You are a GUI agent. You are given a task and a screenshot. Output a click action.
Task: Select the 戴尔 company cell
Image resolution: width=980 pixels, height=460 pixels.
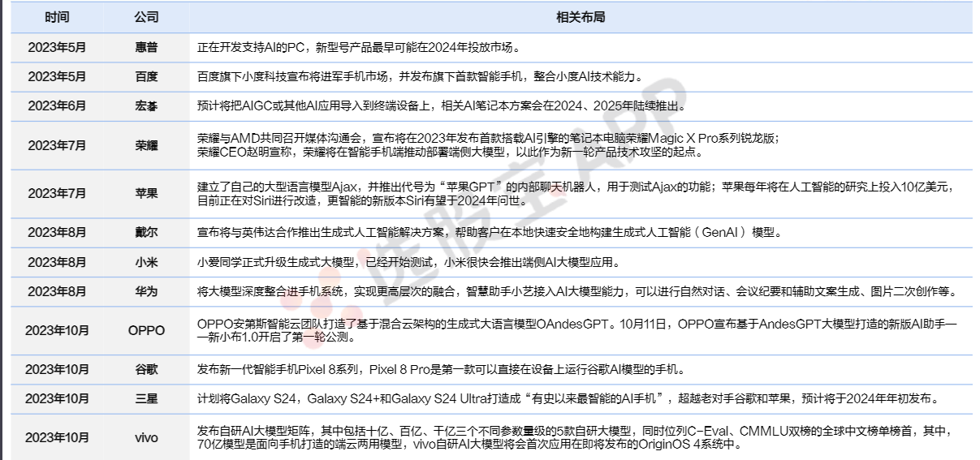click(146, 233)
